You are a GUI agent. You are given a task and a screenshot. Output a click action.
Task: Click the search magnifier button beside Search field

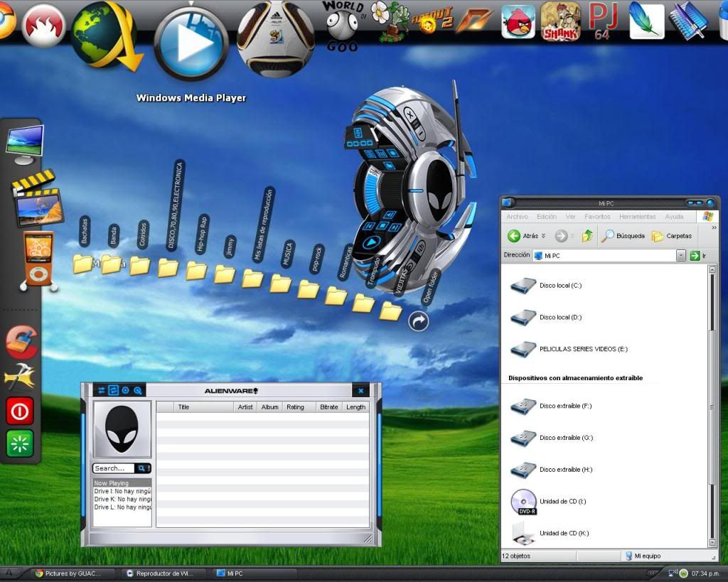click(x=141, y=468)
